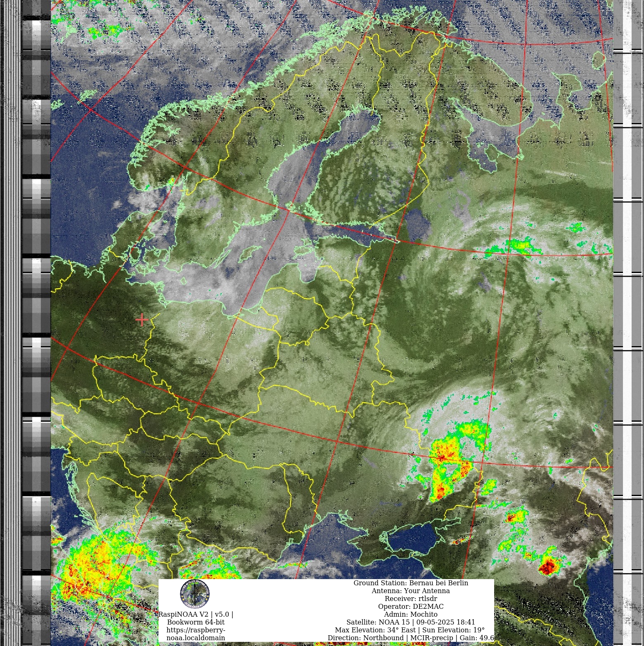Select the 'Admin: Mochito' line
644x646 pixels.
tap(411, 614)
